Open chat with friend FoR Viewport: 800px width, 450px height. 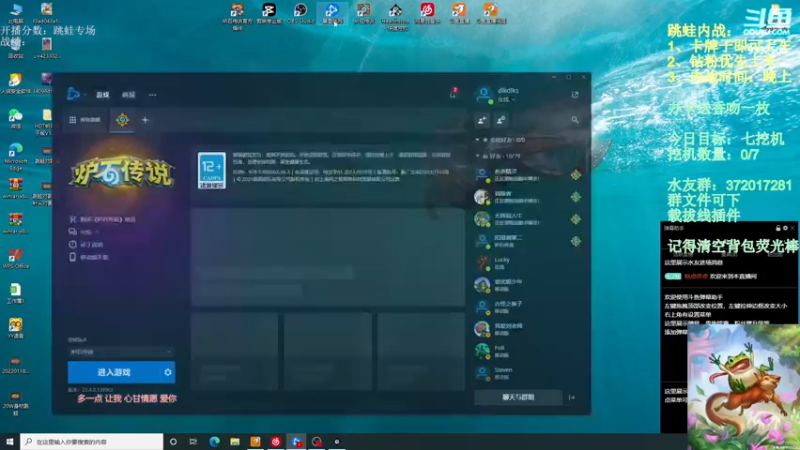(527, 352)
